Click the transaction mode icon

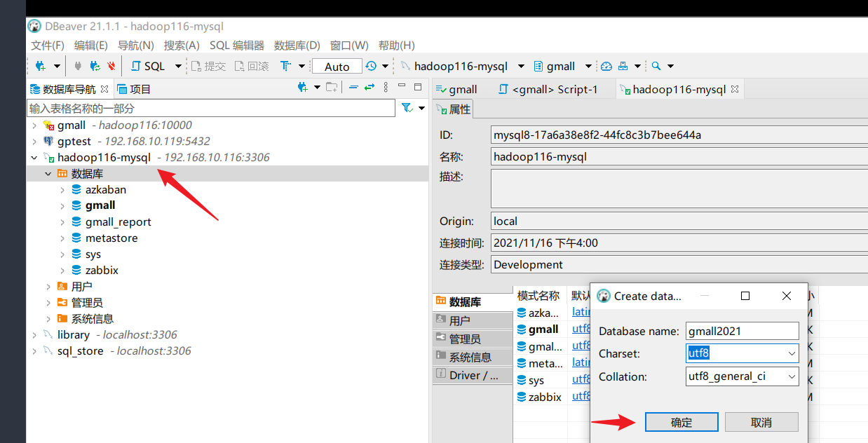tap(285, 66)
